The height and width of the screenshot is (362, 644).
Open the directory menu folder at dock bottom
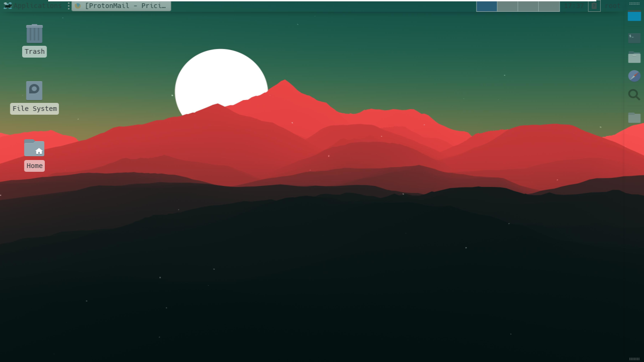point(634,117)
